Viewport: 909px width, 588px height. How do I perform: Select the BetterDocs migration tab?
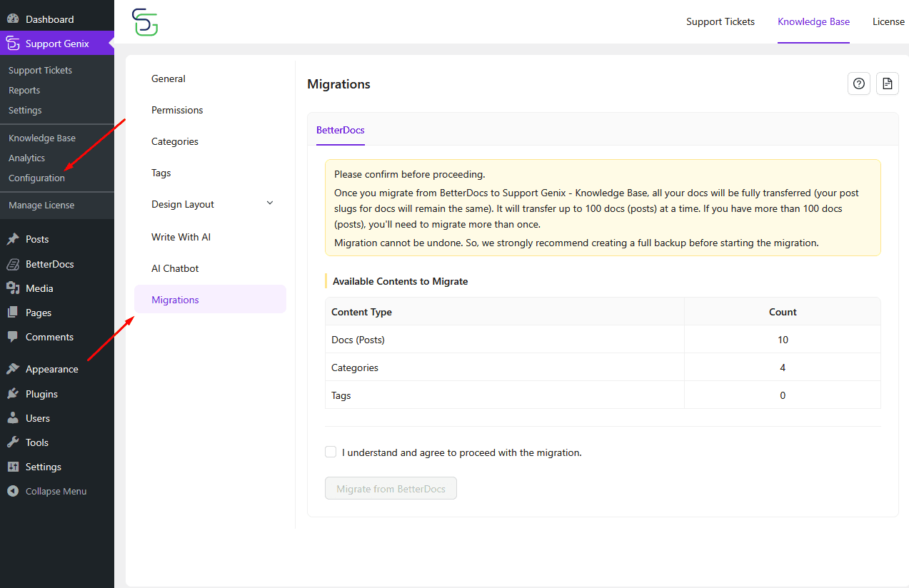(341, 130)
